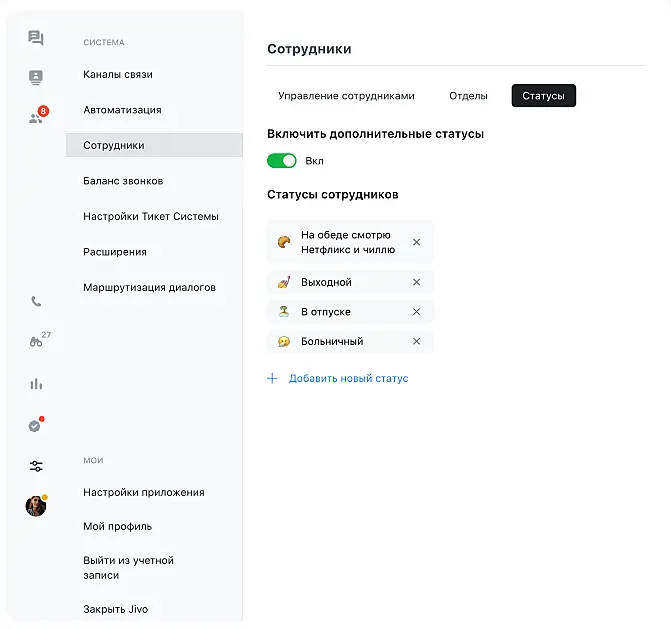Remove the Больничный status

tap(417, 341)
